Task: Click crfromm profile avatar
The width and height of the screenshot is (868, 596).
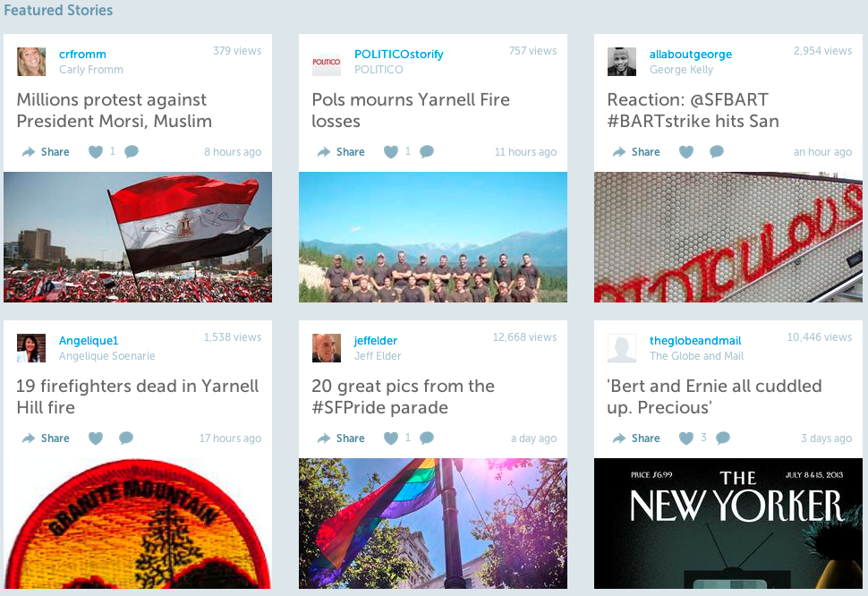Action: click(31, 62)
